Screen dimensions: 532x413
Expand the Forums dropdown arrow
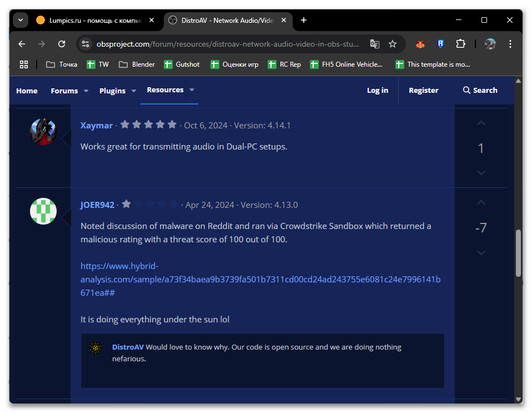tap(86, 91)
